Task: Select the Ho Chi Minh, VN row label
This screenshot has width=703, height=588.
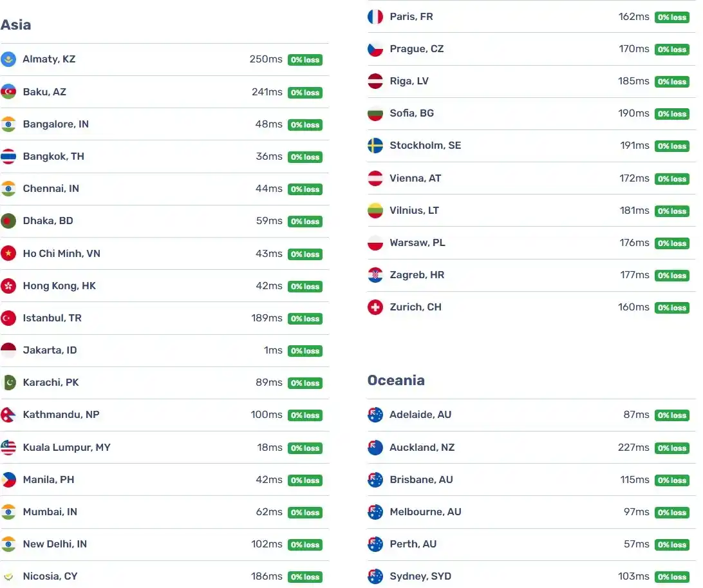Action: coord(61,253)
